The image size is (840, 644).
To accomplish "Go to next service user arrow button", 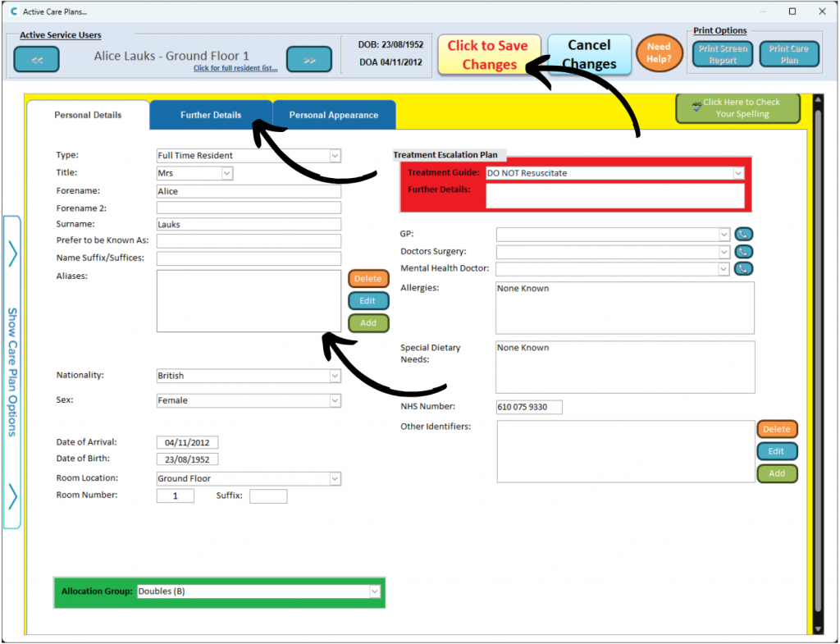I will (x=308, y=60).
